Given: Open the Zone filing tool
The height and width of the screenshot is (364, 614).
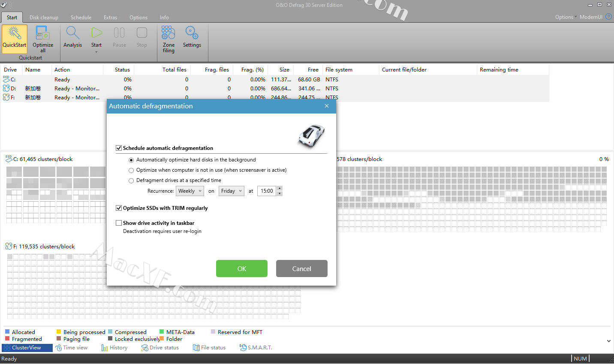Looking at the screenshot, I should click(x=168, y=33).
